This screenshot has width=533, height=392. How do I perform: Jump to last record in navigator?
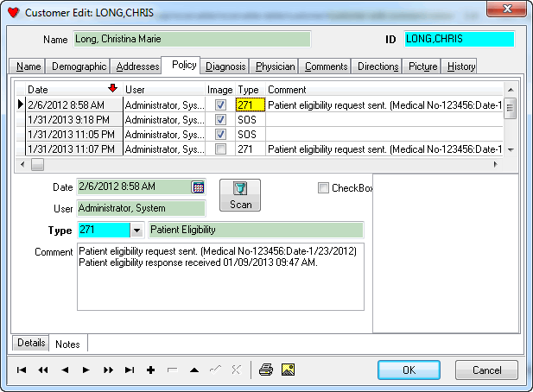(130, 370)
